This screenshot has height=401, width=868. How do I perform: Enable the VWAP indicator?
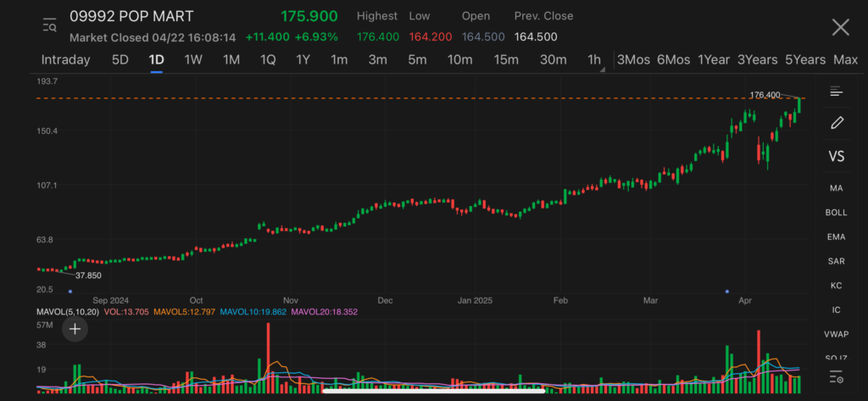836,334
